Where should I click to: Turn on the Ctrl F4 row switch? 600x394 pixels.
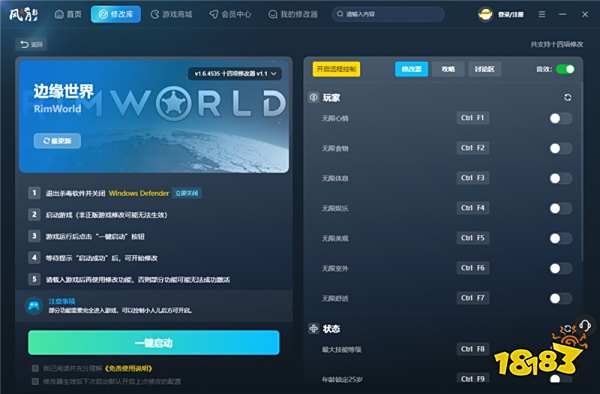pyautogui.click(x=560, y=208)
